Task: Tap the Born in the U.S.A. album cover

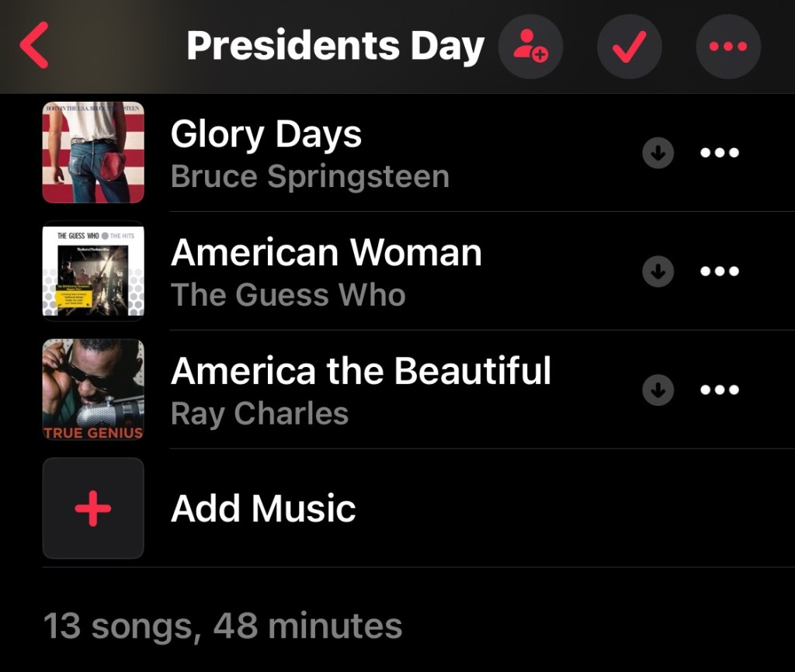Action: [x=93, y=153]
